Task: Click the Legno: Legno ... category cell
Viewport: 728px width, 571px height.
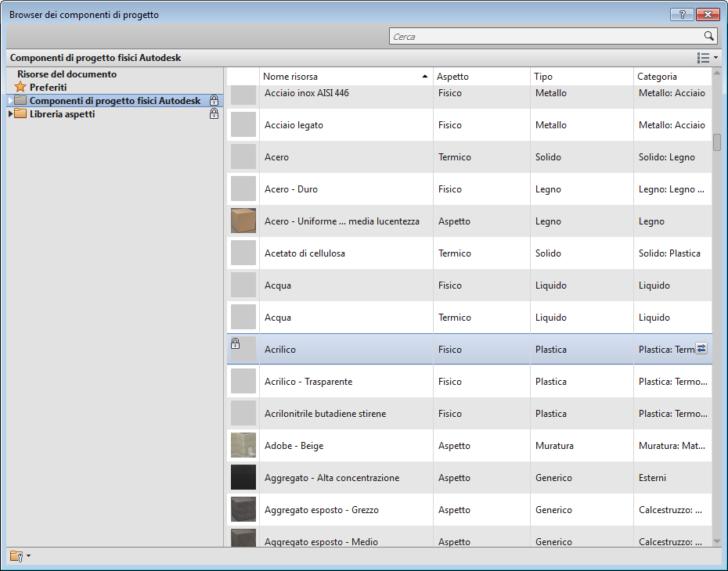Action: (x=672, y=189)
